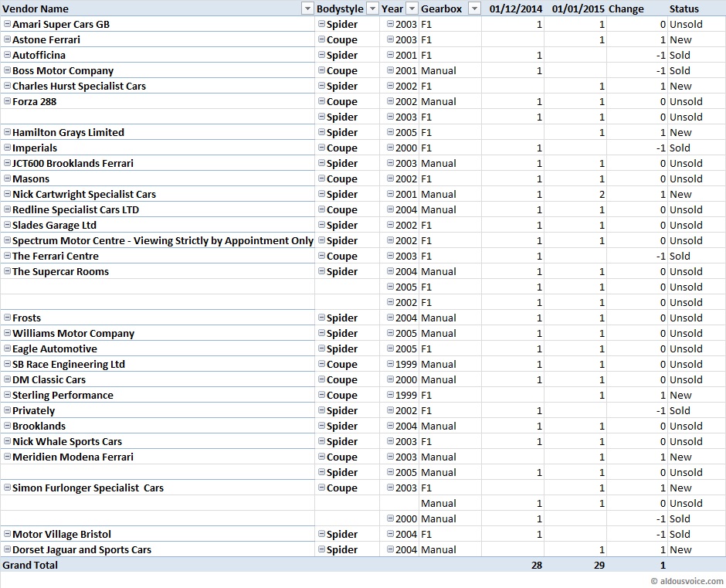Collapse the Forza 288 vendor group
The image size is (726, 588).
pyautogui.click(x=7, y=101)
